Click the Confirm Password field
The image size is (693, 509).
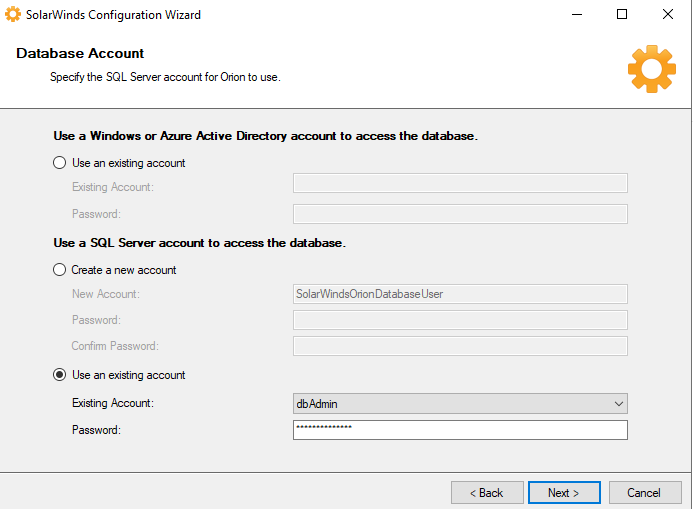tap(460, 346)
